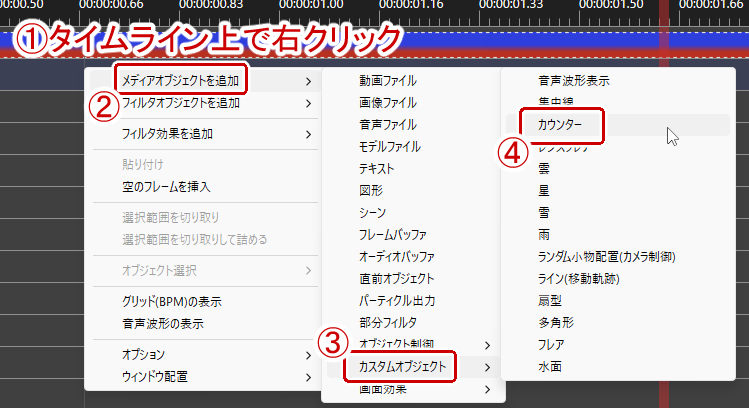Toggle 音声波形の表示 entry
The image size is (749, 408).
203,323
